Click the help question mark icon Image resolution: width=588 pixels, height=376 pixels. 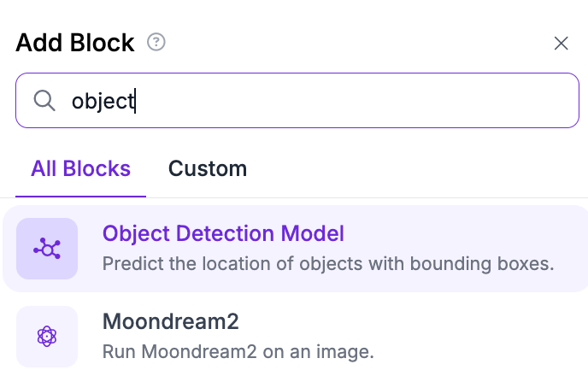156,42
